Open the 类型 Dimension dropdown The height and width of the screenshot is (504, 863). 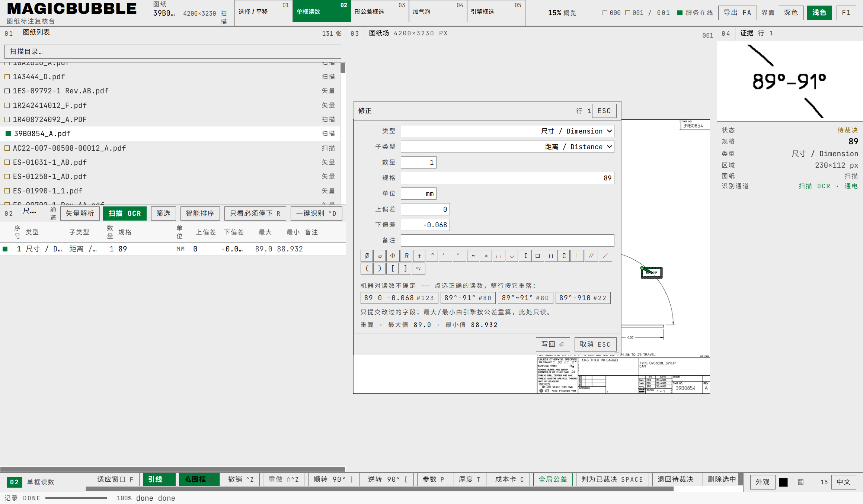click(508, 131)
